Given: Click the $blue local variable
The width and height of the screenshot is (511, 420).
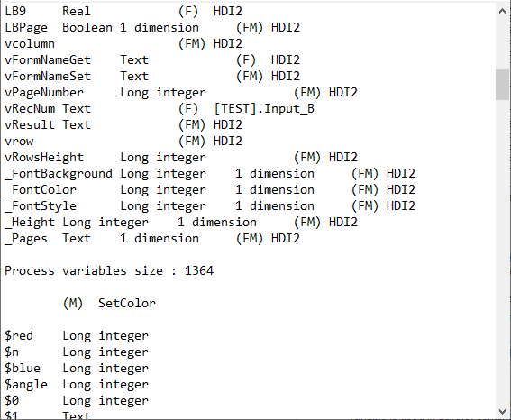Looking at the screenshot, I should click(23, 369).
